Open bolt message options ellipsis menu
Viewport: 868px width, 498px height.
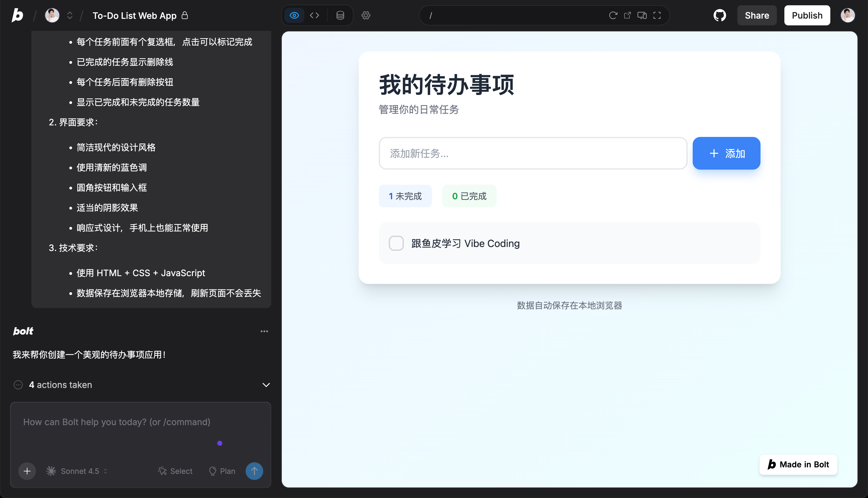264,331
